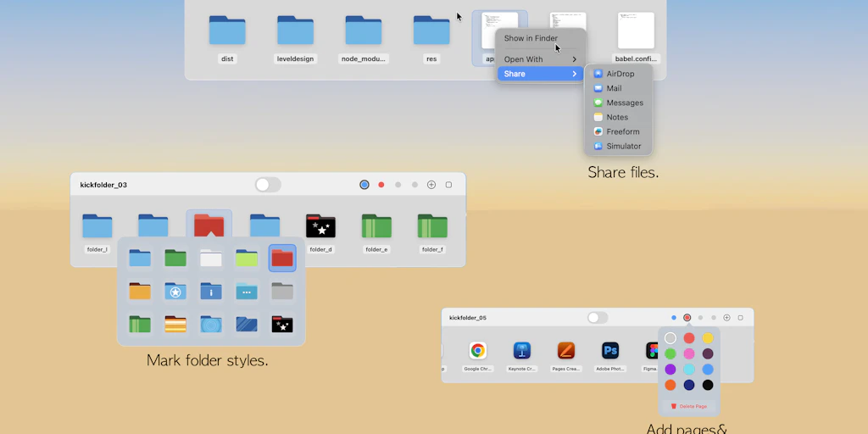Share the file to Freeform
Viewport: 868px width, 434px height.
tap(618, 131)
